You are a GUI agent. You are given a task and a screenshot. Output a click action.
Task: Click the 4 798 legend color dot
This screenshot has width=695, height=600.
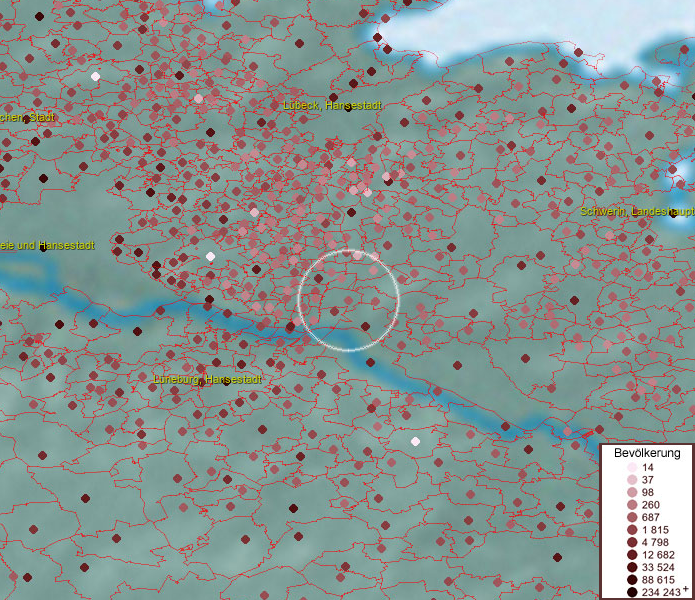point(631,542)
